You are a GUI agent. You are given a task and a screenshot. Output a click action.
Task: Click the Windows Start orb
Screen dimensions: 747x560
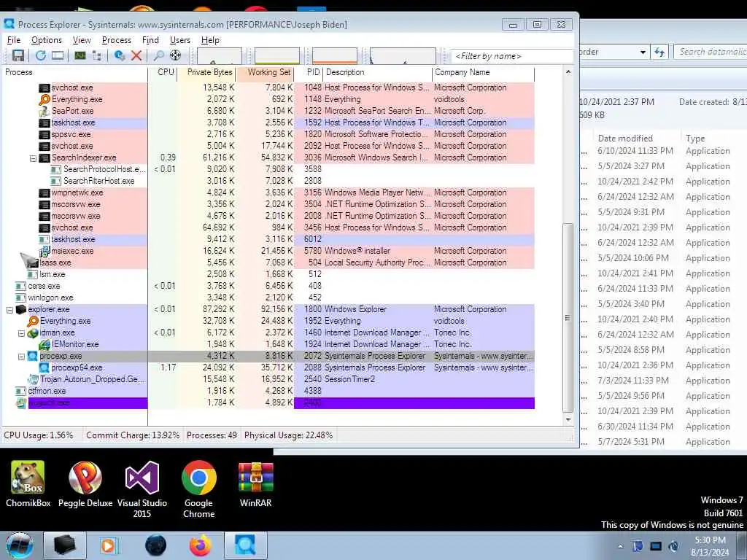tap(20, 545)
